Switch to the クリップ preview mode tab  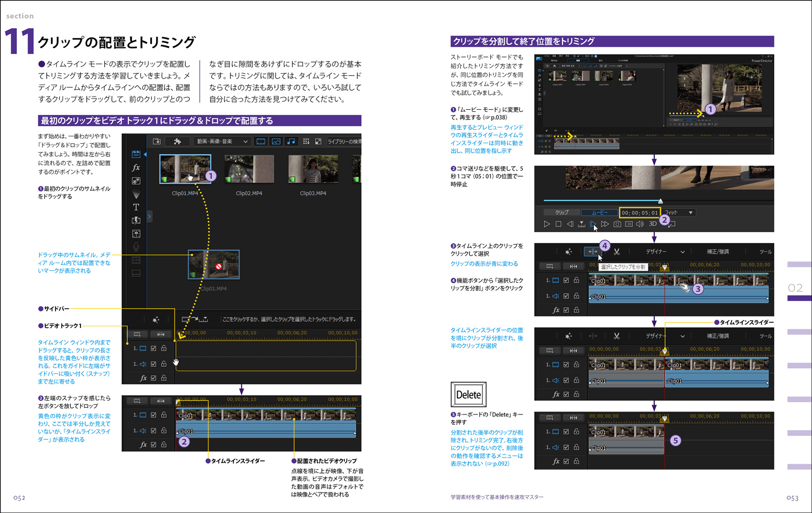[x=562, y=212]
